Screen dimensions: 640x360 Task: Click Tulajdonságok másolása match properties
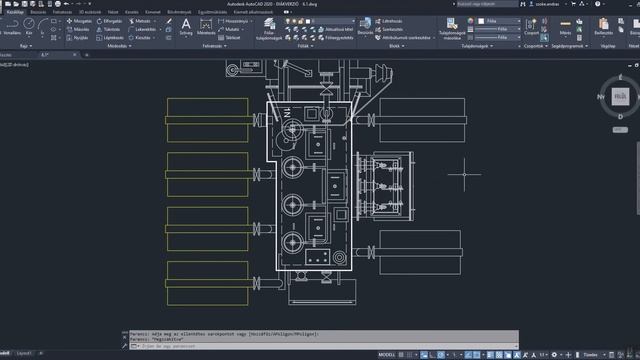click(x=452, y=29)
